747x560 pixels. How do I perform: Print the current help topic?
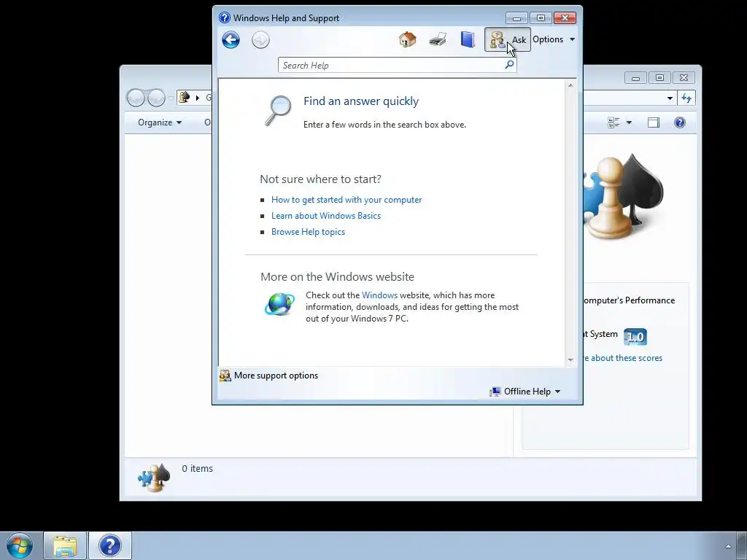coord(438,39)
